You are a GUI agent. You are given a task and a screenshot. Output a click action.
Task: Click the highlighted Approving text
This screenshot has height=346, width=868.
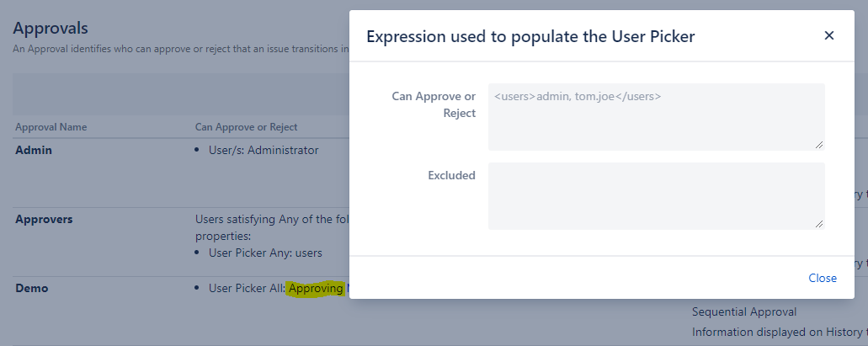click(x=316, y=289)
